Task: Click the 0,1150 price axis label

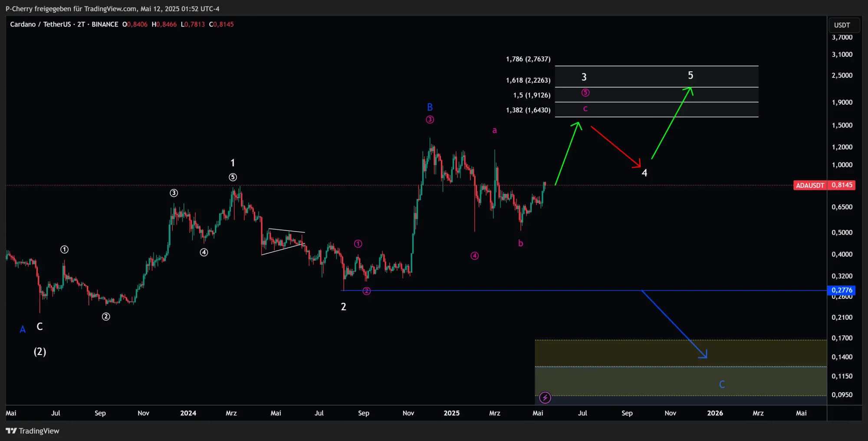Action: 842,376
